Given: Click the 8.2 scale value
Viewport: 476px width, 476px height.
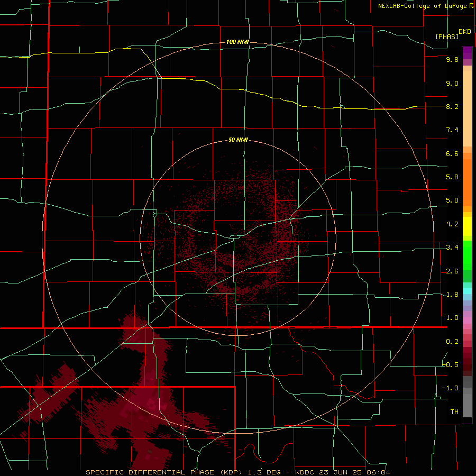Looking at the screenshot, I should (452, 106).
